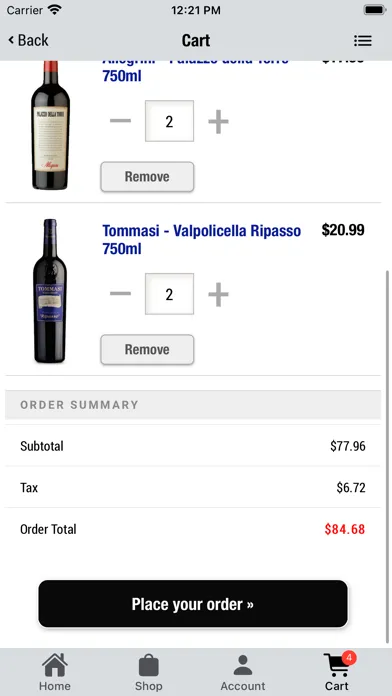392x696 pixels.
Task: Open the list menu icon in header
Action: [363, 41]
